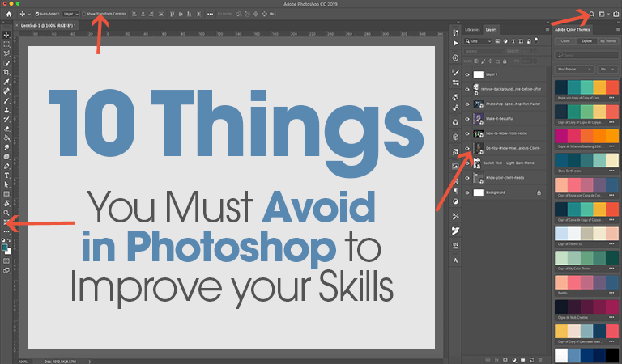
Task: Open the History panel icon in dock
Action: tap(455, 32)
